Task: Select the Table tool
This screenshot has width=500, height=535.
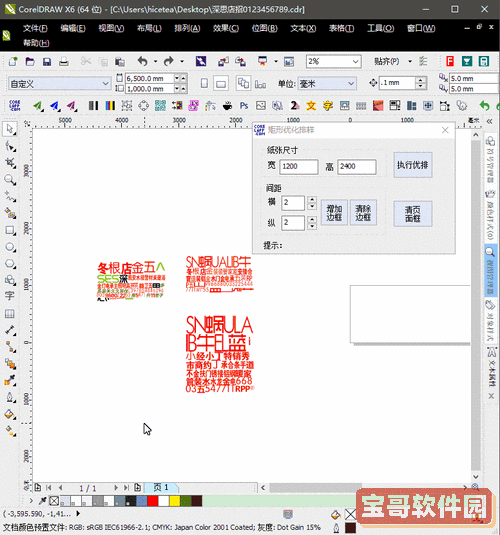Action: point(10,314)
